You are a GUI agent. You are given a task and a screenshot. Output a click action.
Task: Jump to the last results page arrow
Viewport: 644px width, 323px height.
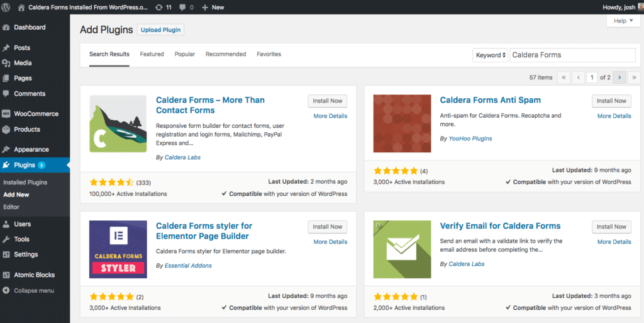point(634,77)
